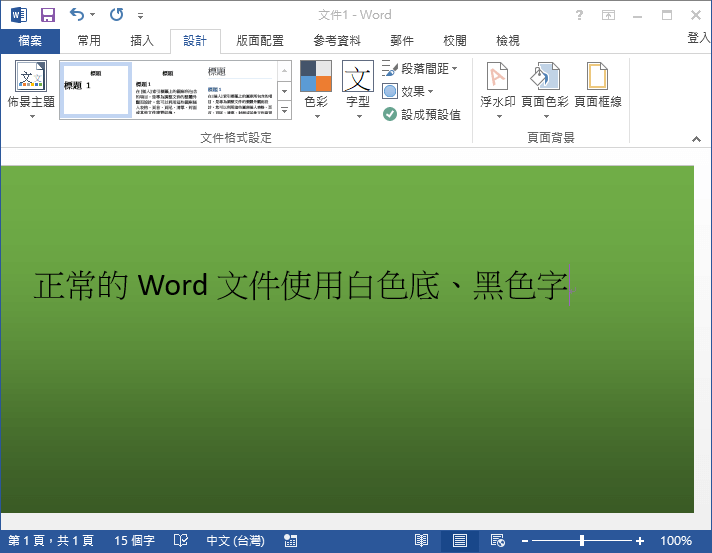Click 設成預設值 set as default

click(422, 114)
